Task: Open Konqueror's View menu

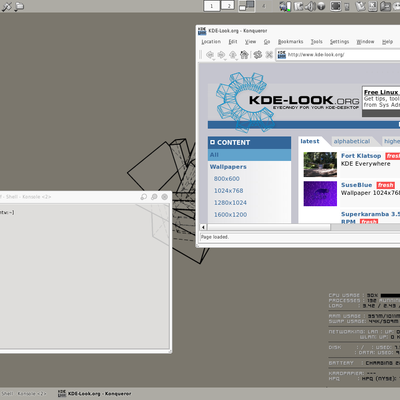Action: (x=250, y=42)
